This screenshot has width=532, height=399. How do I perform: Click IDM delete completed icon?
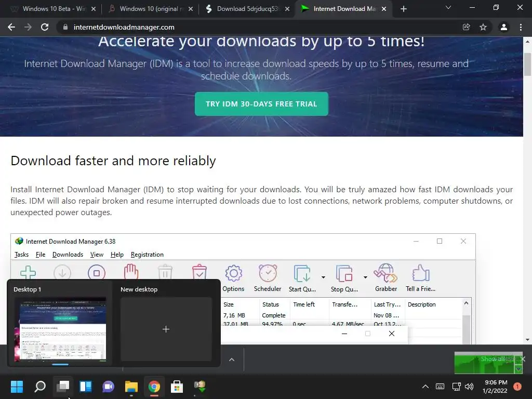[x=199, y=272]
